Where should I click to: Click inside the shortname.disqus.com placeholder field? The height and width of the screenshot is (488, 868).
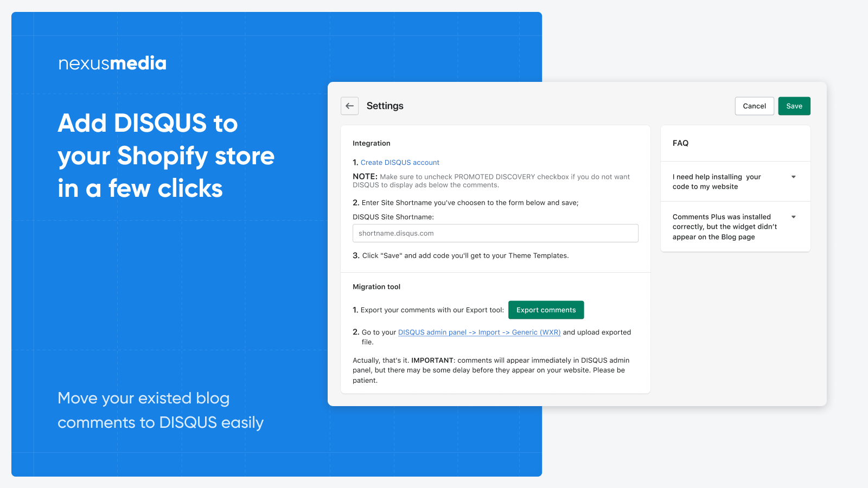pos(495,233)
